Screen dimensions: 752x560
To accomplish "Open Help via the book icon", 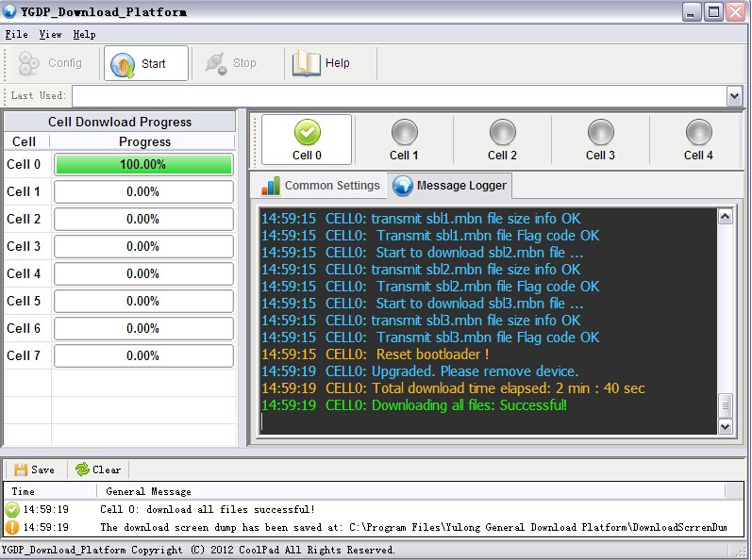I will 307,63.
